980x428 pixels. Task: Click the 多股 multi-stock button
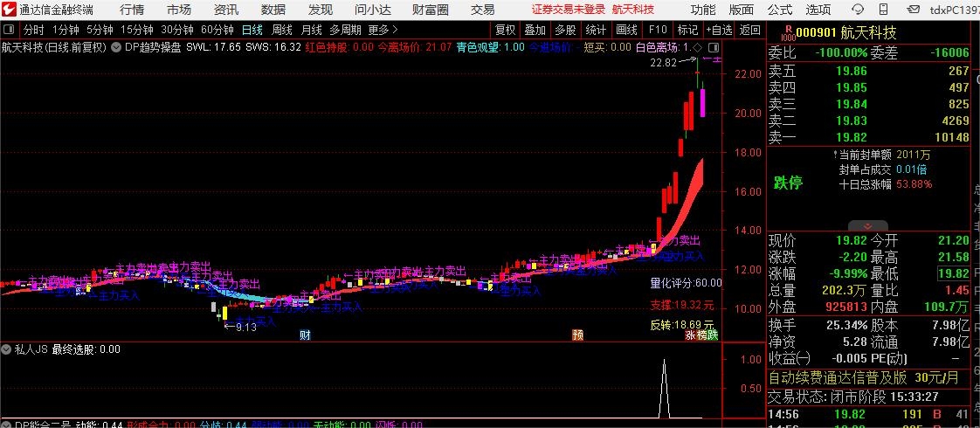pyautogui.click(x=565, y=30)
